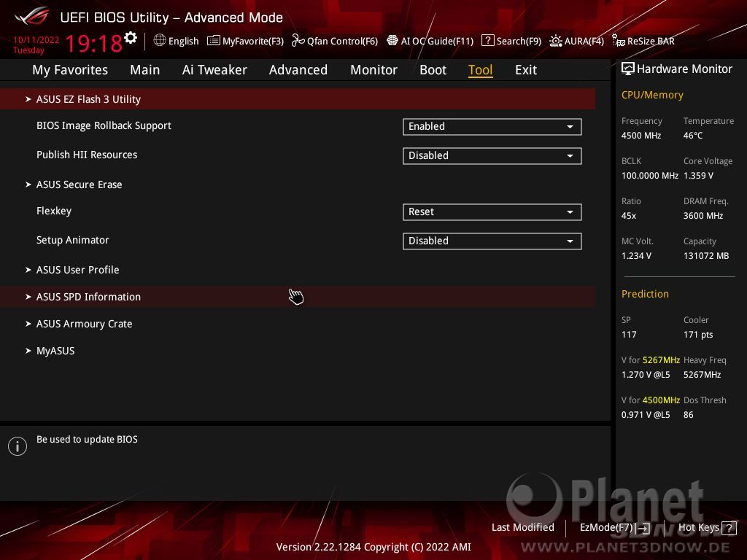Open MyFavorite(F3) shortcut
This screenshot has width=747, height=560.
tap(245, 41)
